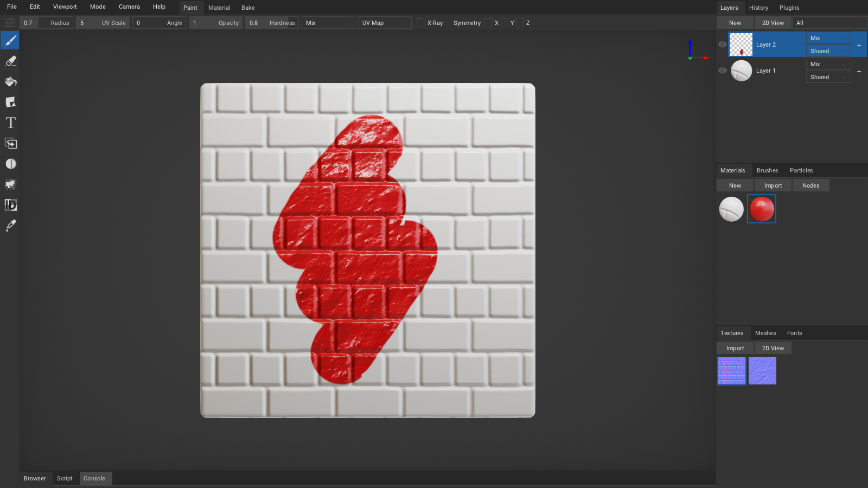Toggle Symmetry X checkbox
Image resolution: width=868 pixels, height=488 pixels.
pos(488,23)
